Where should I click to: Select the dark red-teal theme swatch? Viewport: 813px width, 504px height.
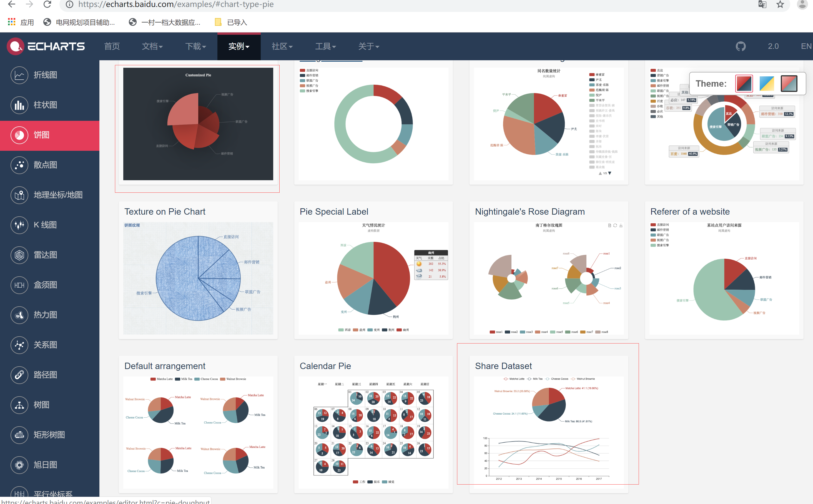(789, 84)
